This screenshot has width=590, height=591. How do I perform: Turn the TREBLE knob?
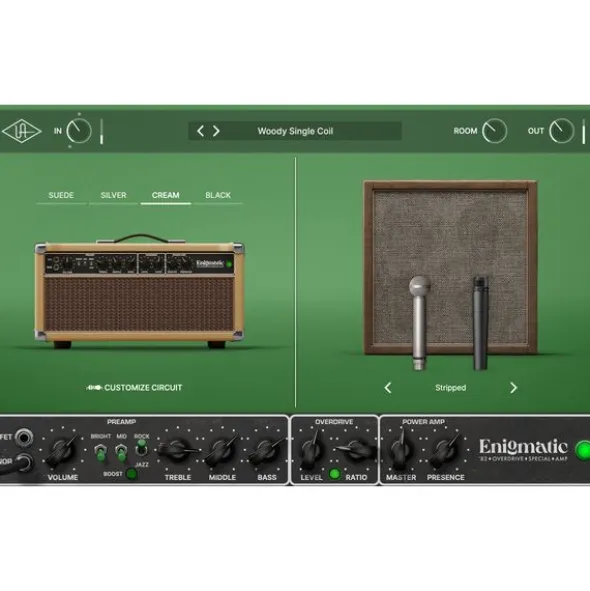point(178,450)
